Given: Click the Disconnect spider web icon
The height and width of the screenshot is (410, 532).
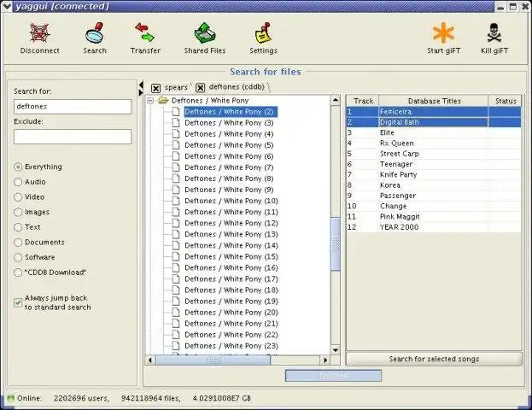Looking at the screenshot, I should (x=39, y=33).
